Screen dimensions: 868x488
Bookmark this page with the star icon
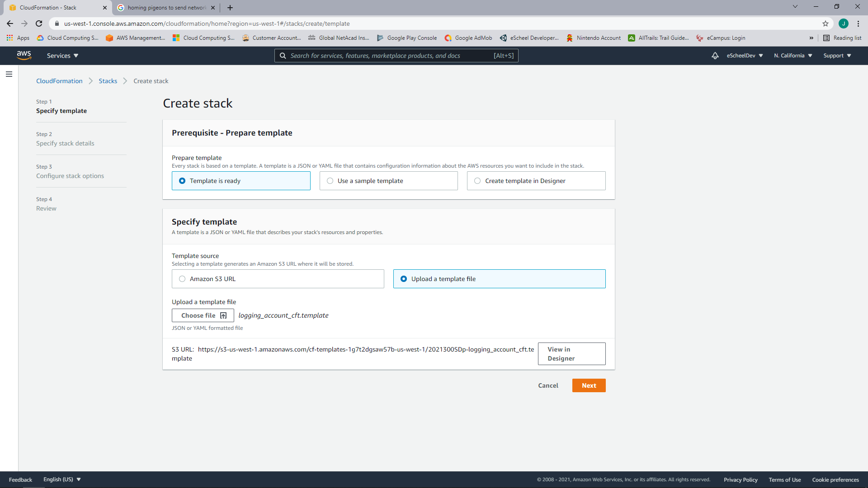(826, 23)
